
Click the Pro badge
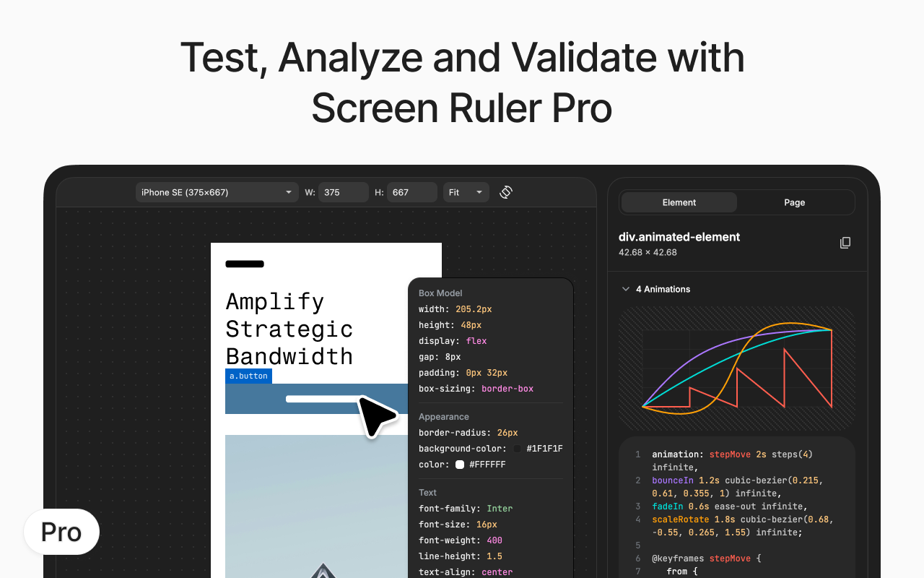tap(61, 532)
